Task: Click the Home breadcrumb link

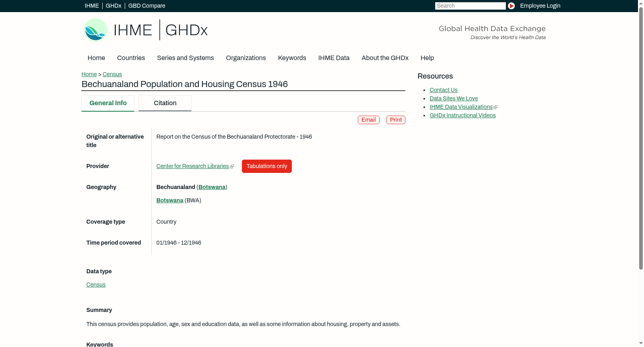Action: pos(89,74)
